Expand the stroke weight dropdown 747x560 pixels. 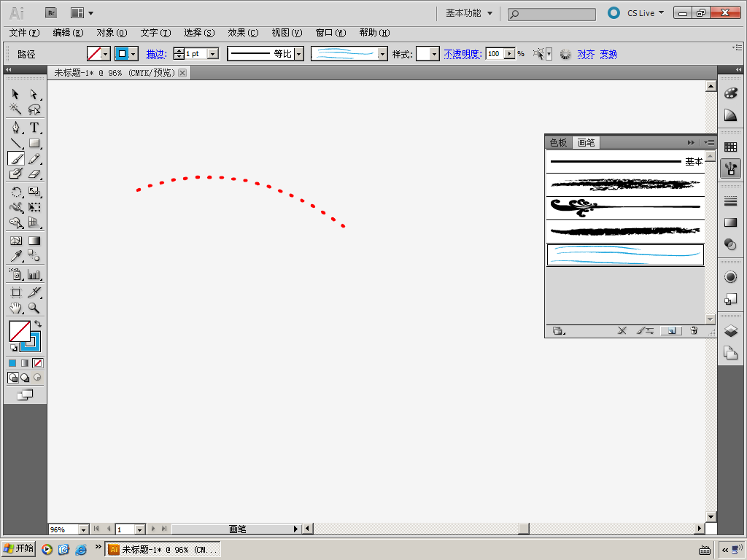213,54
